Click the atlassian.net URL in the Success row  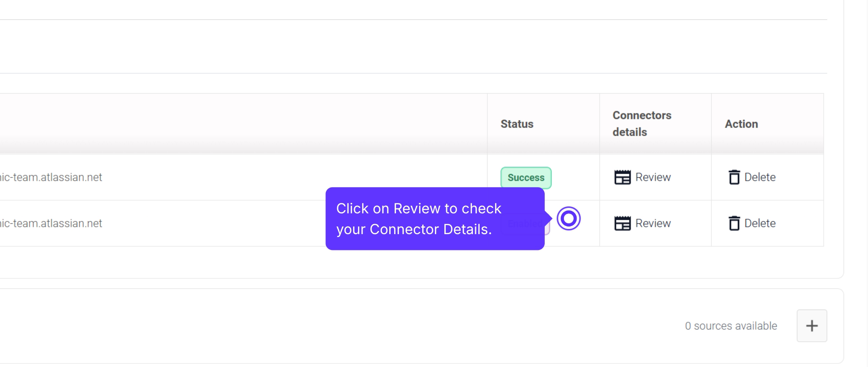(51, 177)
